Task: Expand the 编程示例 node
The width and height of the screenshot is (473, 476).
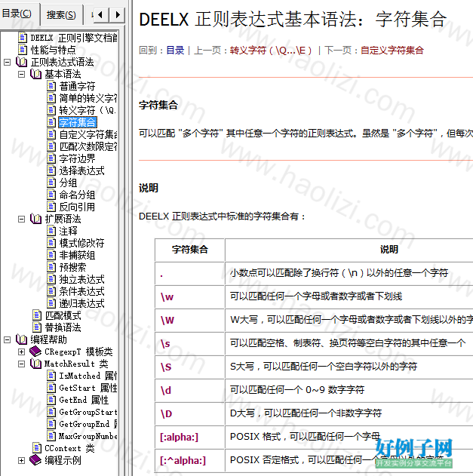Action: 21,460
